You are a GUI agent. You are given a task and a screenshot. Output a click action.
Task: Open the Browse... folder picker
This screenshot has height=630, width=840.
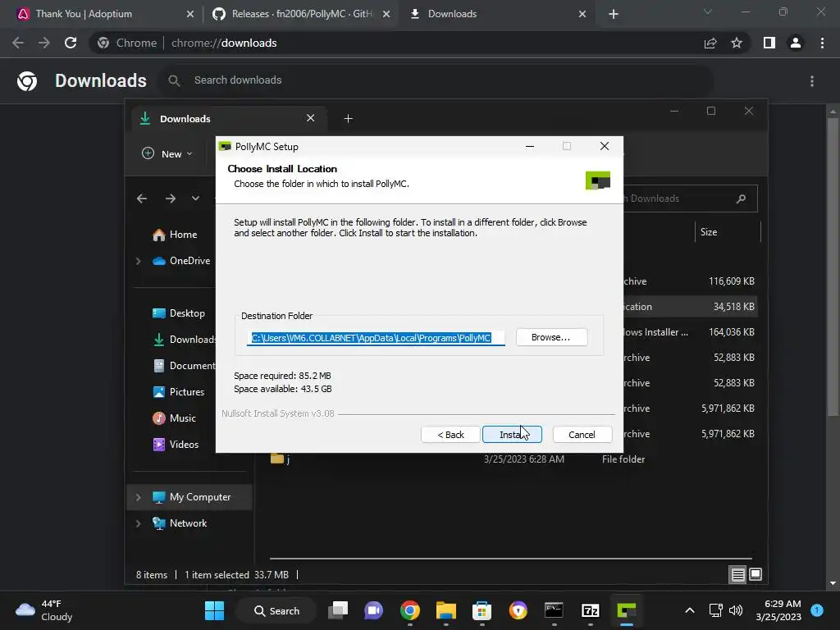551,337
